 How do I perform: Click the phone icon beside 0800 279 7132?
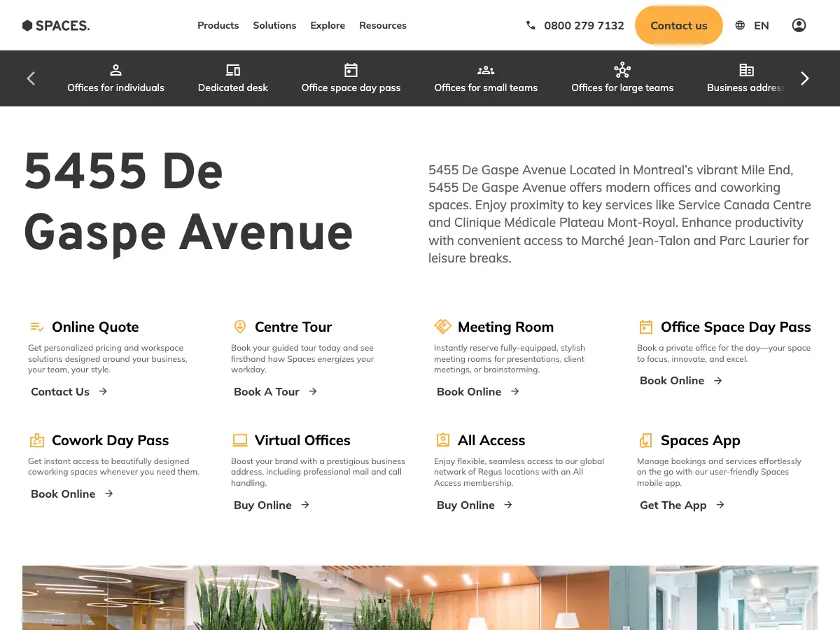click(531, 25)
